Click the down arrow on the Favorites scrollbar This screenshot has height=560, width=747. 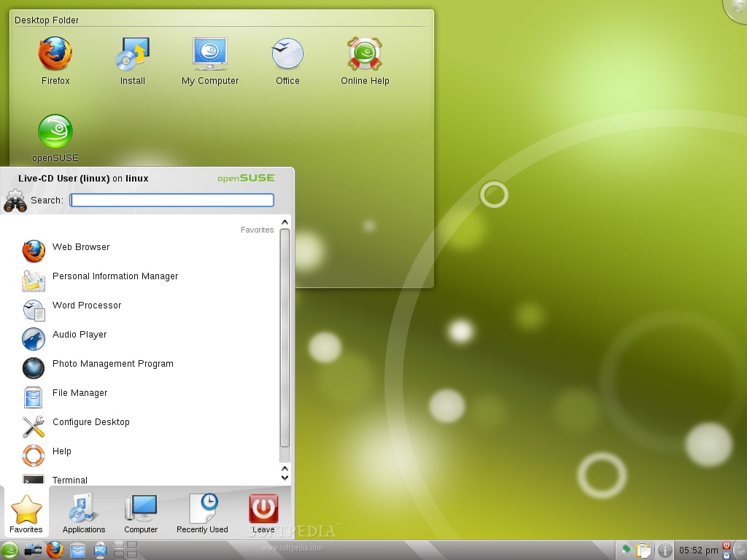point(285,477)
